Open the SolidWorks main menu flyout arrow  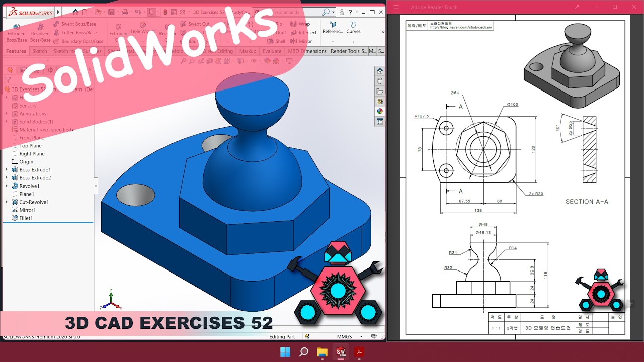click(x=58, y=12)
